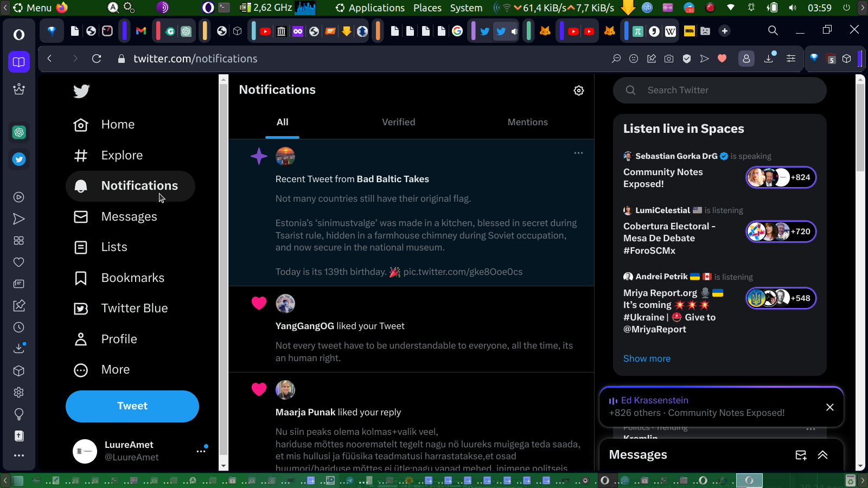Expand the Messages drawer
Screen dimensions: 868x488
[822, 455]
